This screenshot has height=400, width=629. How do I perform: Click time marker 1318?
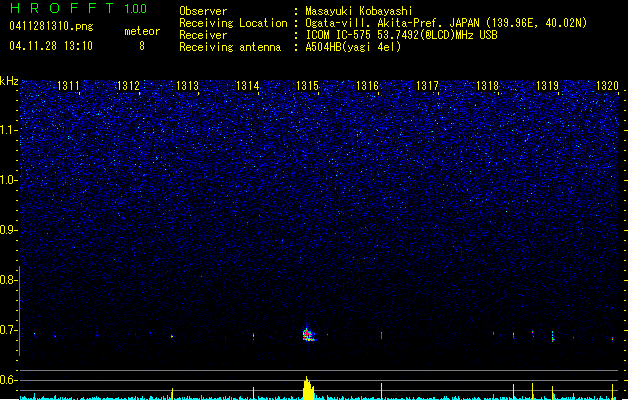[x=487, y=85]
